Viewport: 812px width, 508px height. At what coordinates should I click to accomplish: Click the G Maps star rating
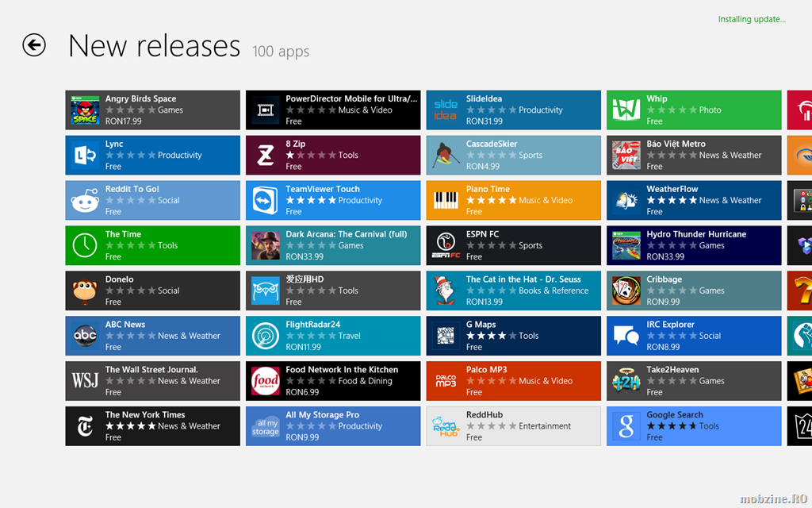(492, 336)
